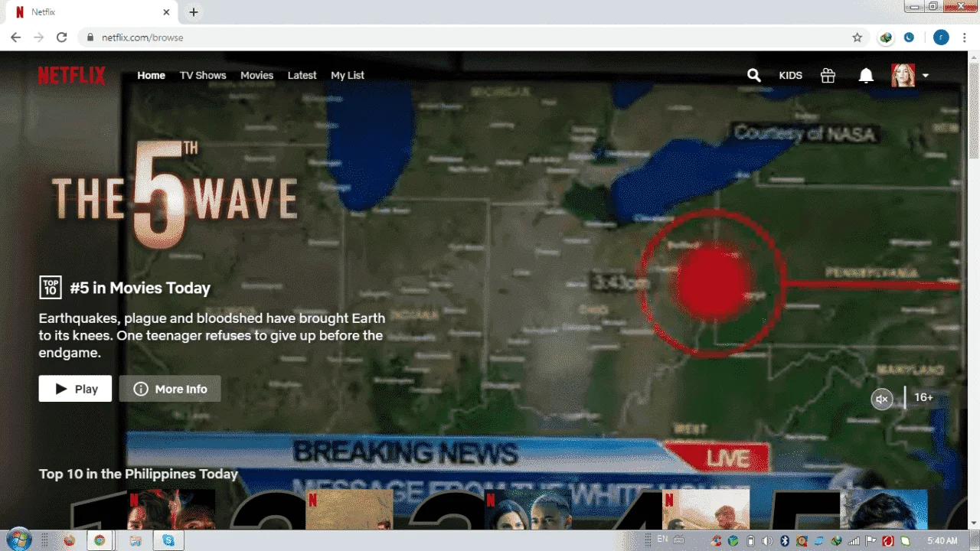The image size is (980, 551).
Task: Open My List section
Action: 348,75
